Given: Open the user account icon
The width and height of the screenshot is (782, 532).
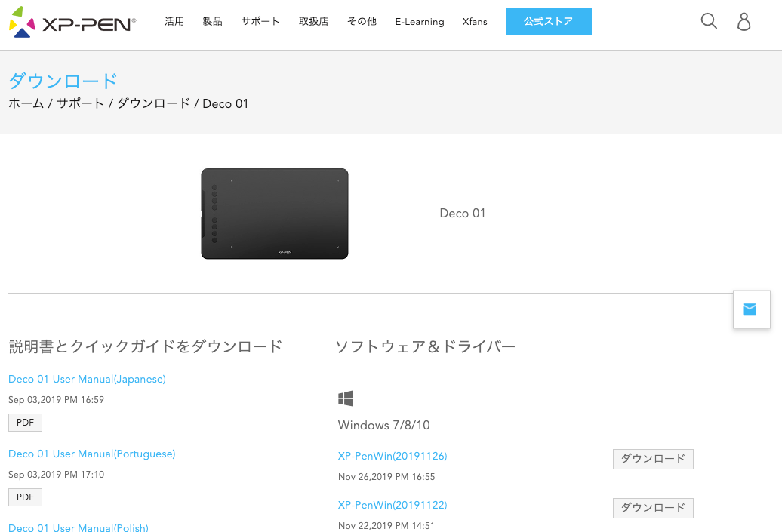Looking at the screenshot, I should coord(744,21).
